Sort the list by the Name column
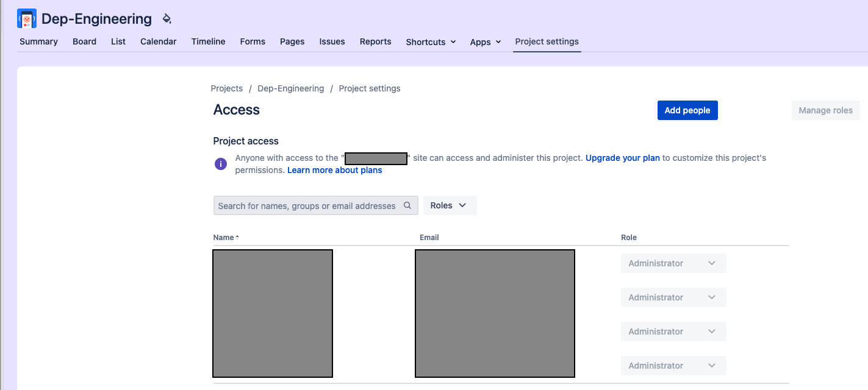Viewport: 868px width, 390px height. (x=225, y=237)
